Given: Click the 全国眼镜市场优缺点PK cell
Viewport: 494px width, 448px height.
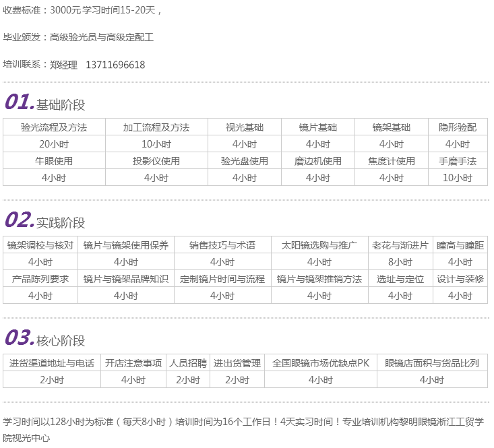Looking at the screenshot, I should pos(321,363).
